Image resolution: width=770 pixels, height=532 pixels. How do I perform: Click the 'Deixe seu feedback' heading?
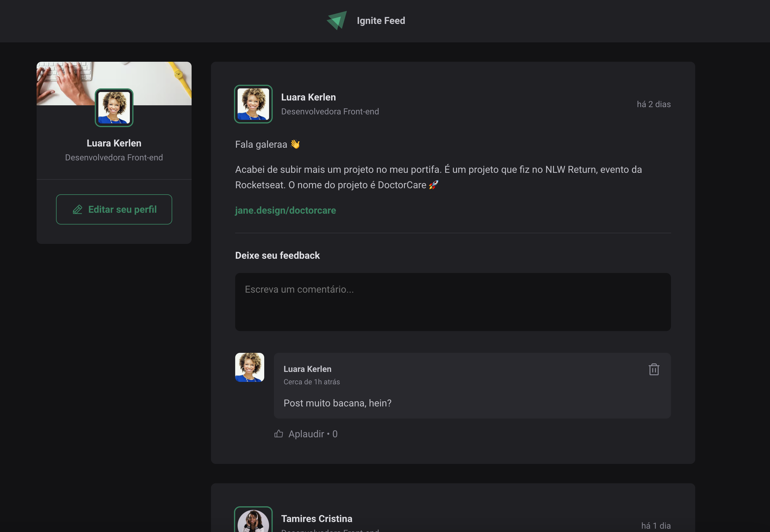[277, 255]
